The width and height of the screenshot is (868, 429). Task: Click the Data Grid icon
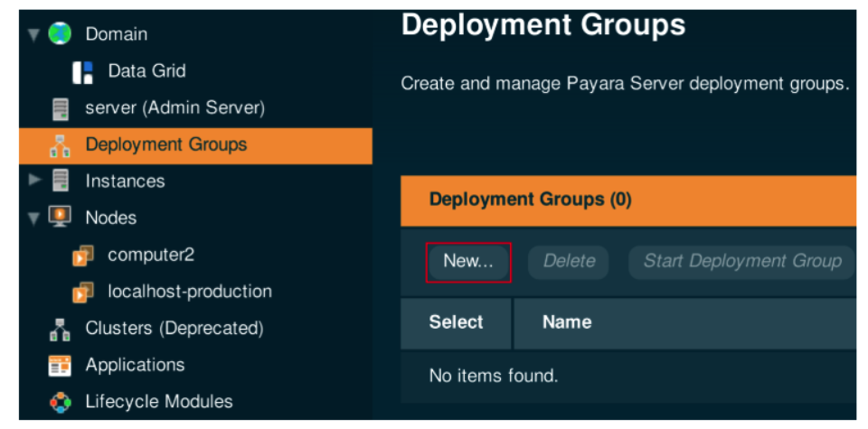tap(83, 71)
